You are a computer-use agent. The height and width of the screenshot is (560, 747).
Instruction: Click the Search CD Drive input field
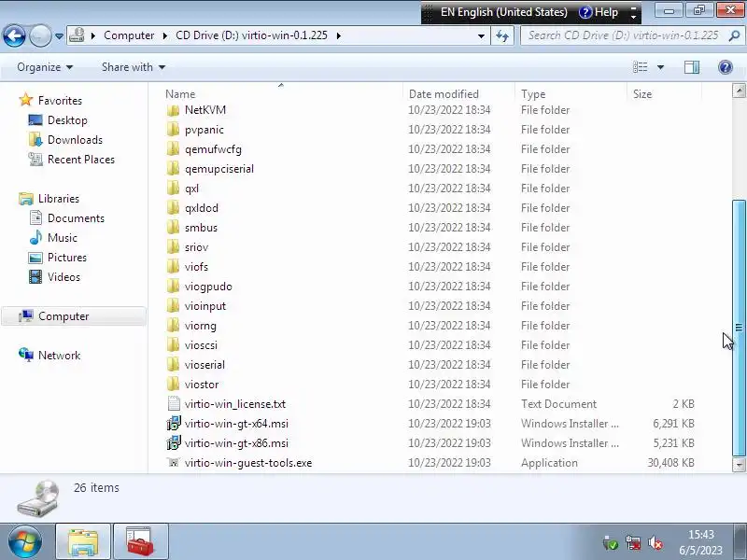point(622,35)
